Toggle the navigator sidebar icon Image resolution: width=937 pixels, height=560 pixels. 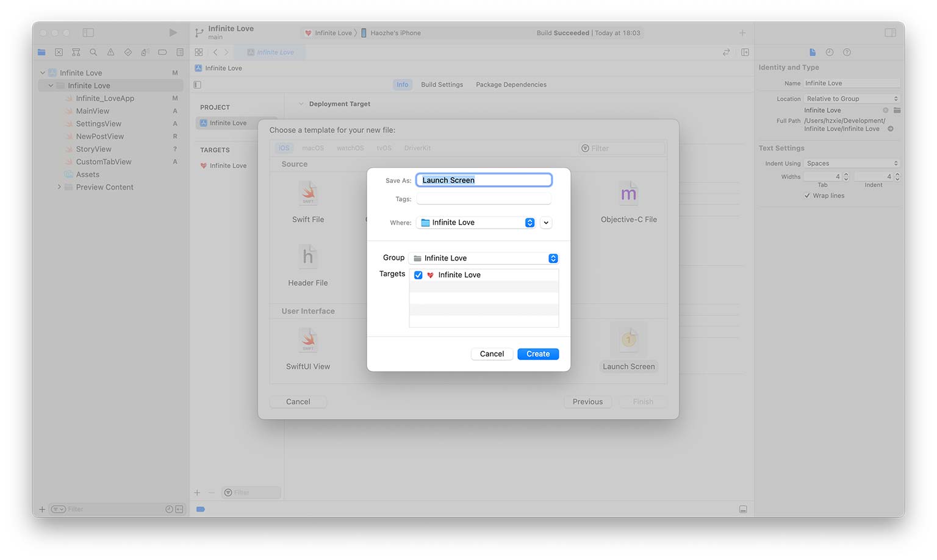point(88,32)
